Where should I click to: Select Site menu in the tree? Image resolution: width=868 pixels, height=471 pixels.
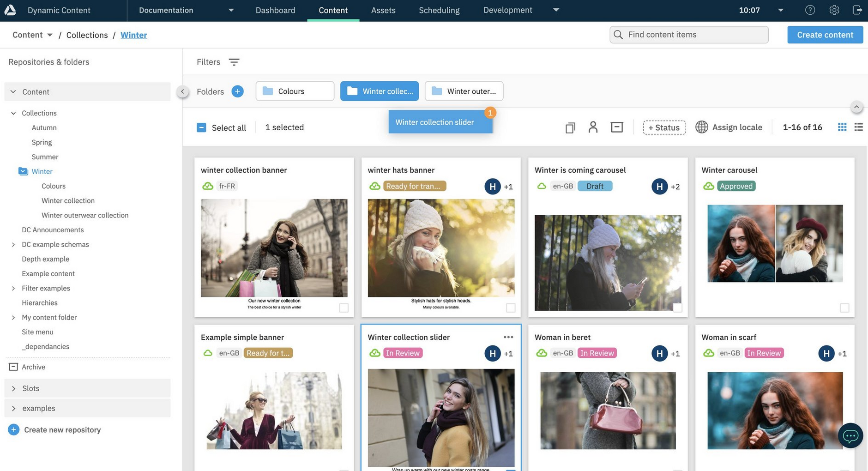click(x=37, y=332)
